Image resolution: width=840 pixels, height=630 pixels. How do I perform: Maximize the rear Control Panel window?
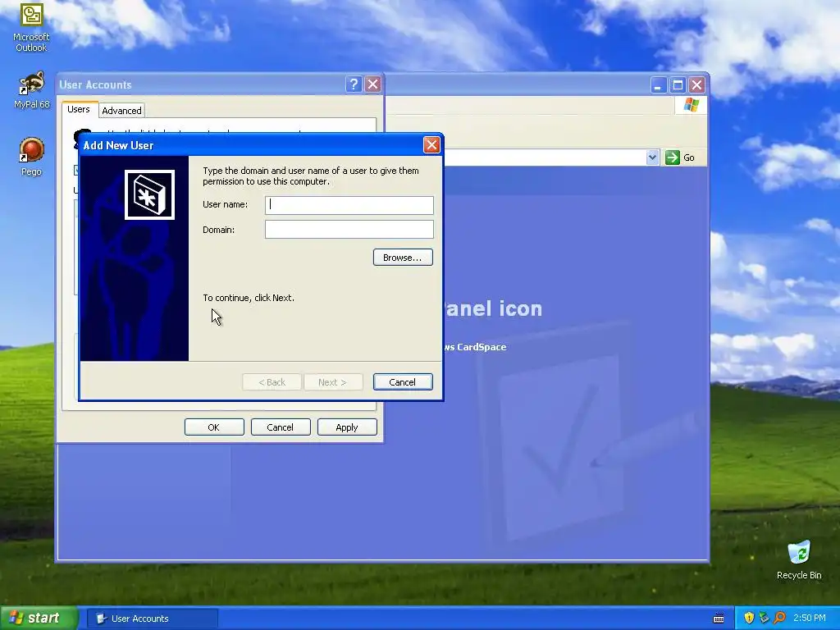(678, 84)
